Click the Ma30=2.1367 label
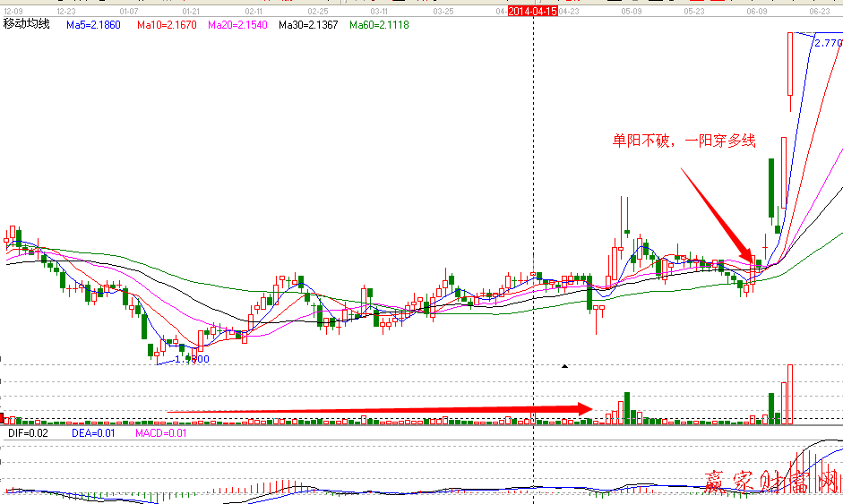This screenshot has width=843, height=504. tap(308, 25)
